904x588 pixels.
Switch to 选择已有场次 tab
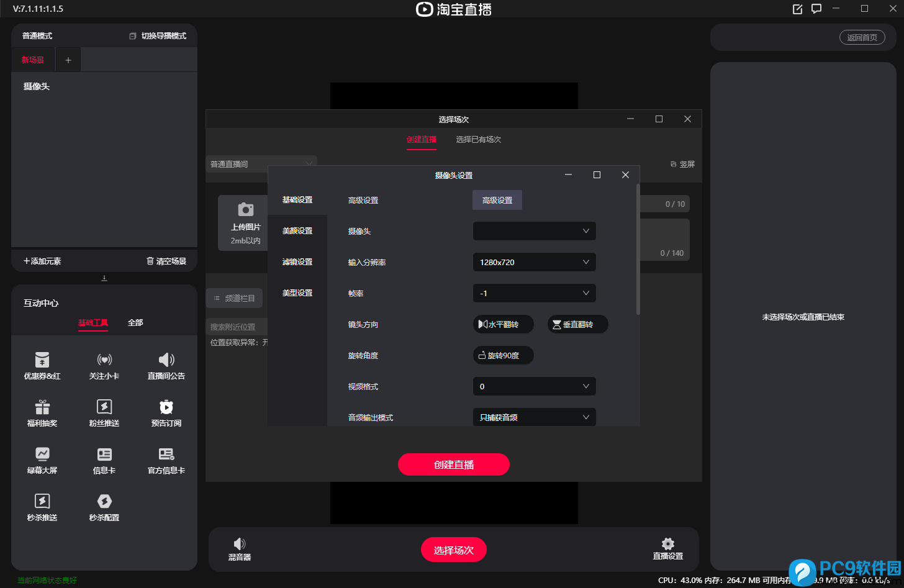tap(479, 140)
